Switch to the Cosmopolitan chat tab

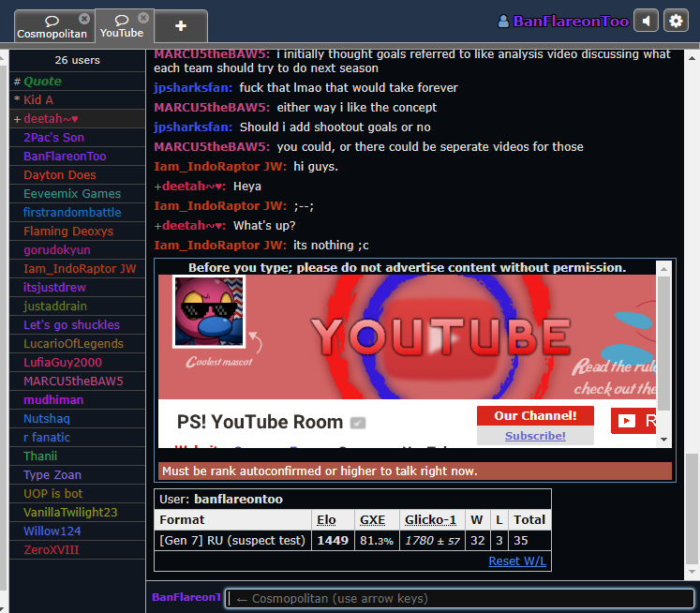pos(52,27)
